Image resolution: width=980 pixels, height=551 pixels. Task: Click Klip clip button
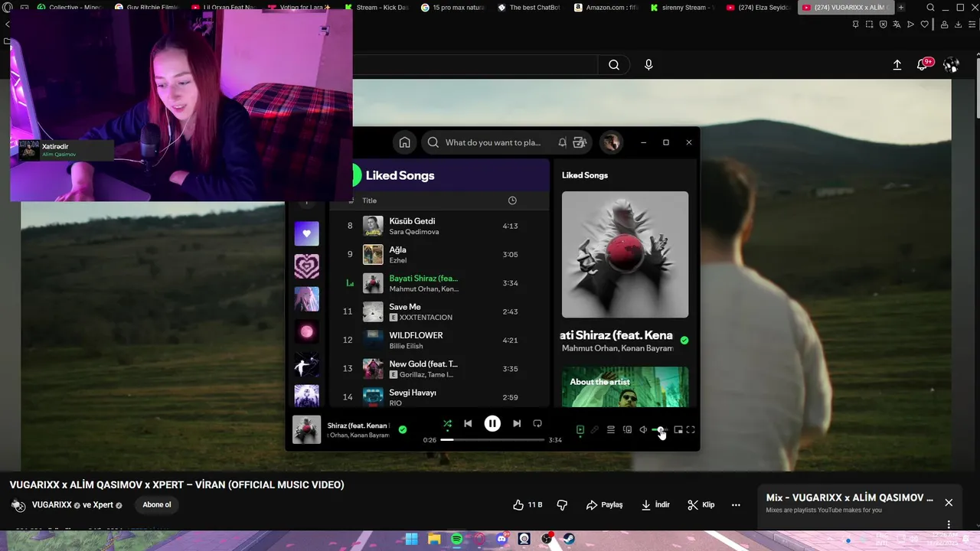coord(701,505)
